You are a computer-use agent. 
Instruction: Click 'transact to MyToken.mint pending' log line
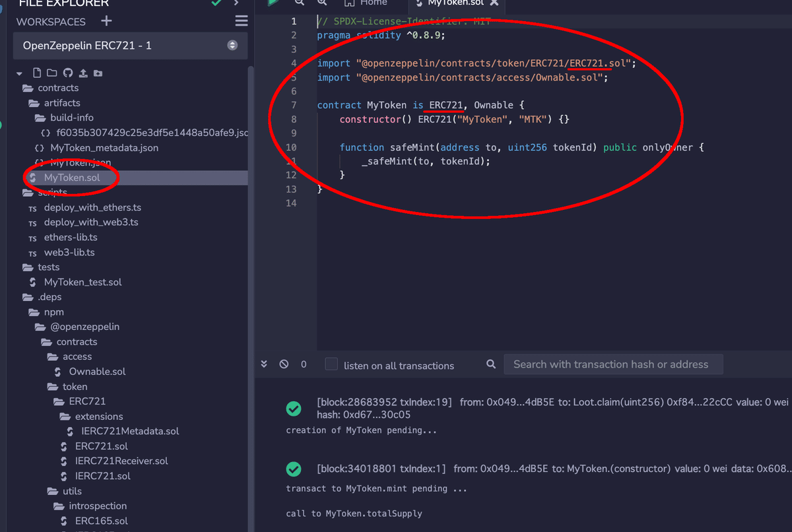(377, 489)
